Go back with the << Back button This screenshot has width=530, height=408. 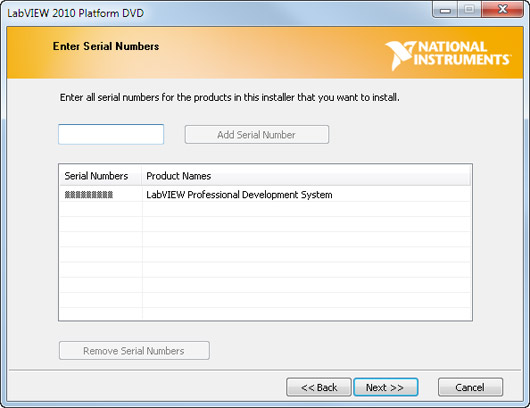tap(319, 387)
